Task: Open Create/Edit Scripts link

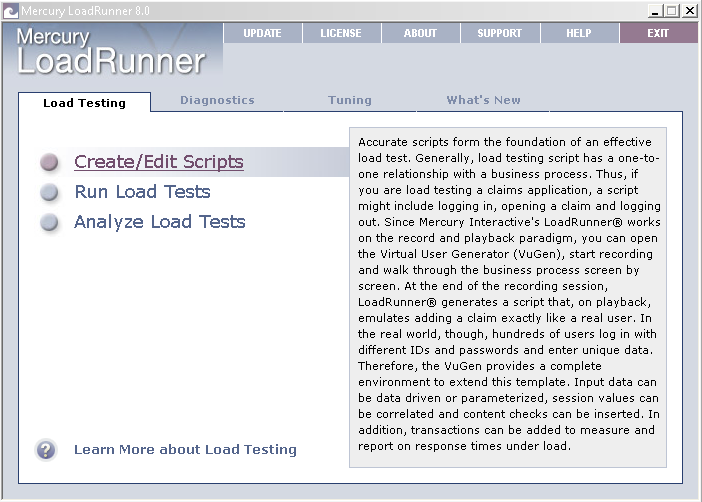Action: (x=158, y=162)
